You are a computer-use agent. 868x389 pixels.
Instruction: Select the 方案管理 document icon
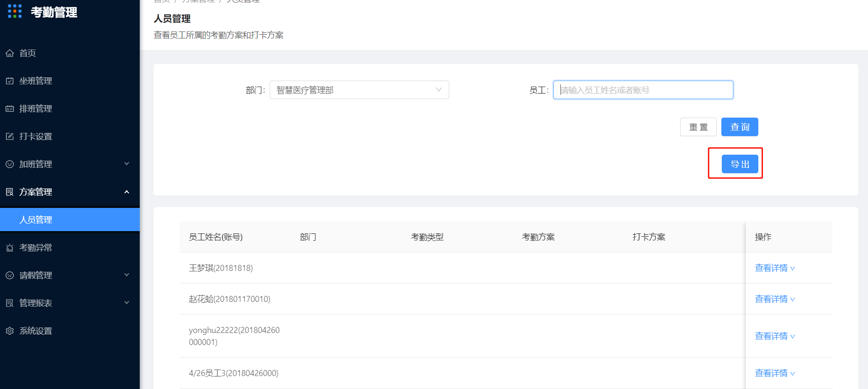10,192
